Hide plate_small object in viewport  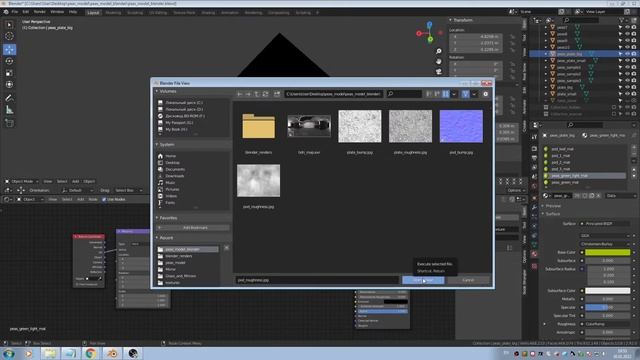(627, 94)
